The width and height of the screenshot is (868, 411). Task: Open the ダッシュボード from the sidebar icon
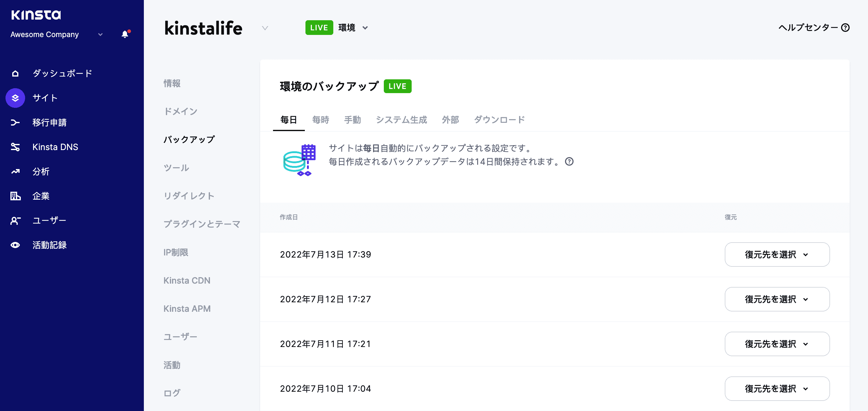15,73
